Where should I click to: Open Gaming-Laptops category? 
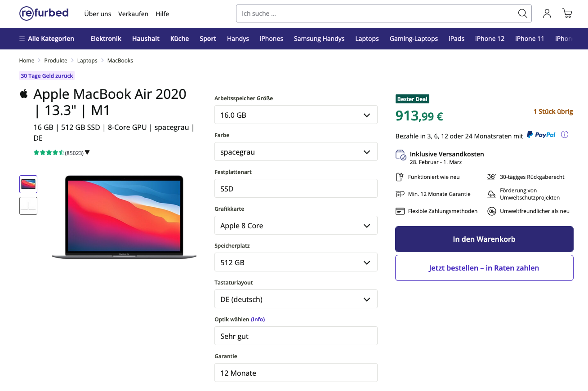(414, 39)
